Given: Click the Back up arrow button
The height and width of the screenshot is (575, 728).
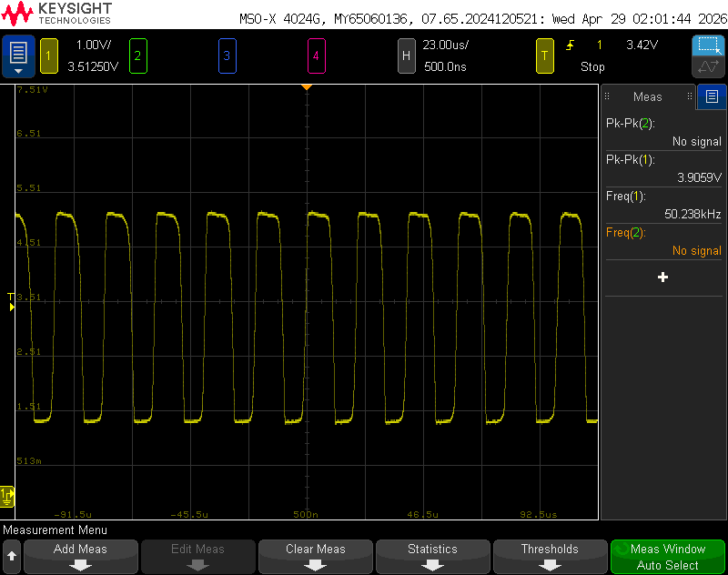Looking at the screenshot, I should click(x=12, y=557).
